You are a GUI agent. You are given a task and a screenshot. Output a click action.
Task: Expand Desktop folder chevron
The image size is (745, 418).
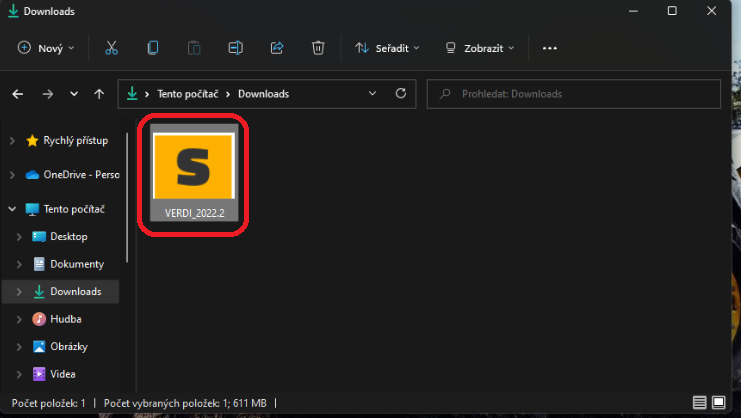click(x=19, y=237)
